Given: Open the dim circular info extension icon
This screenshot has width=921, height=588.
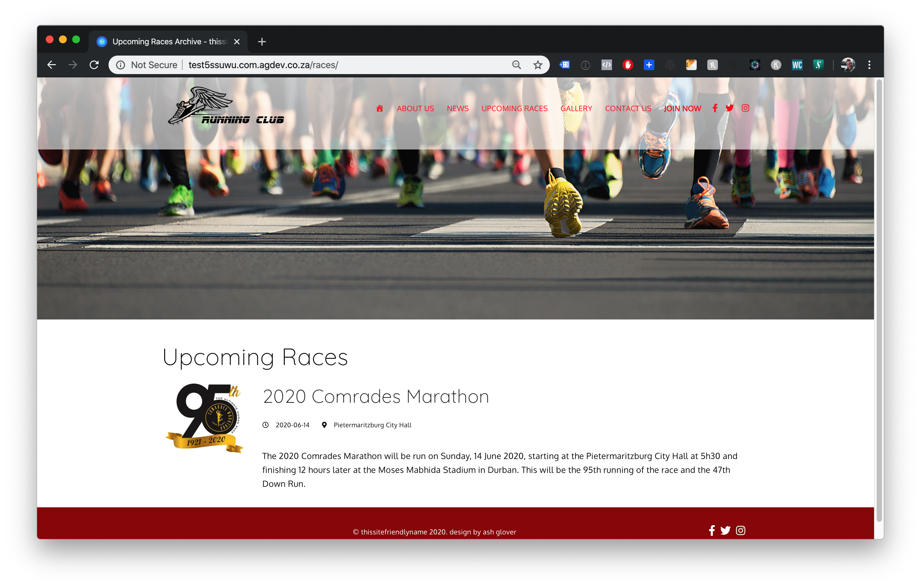Looking at the screenshot, I should 585,65.
